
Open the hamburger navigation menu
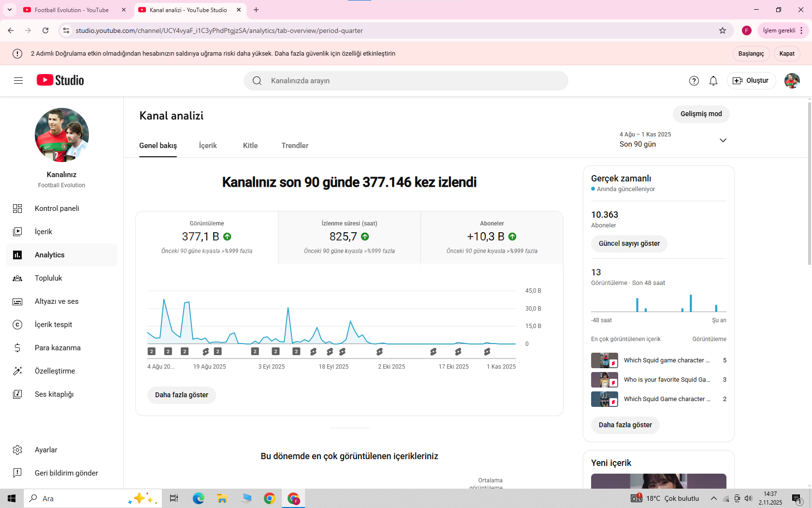point(18,81)
